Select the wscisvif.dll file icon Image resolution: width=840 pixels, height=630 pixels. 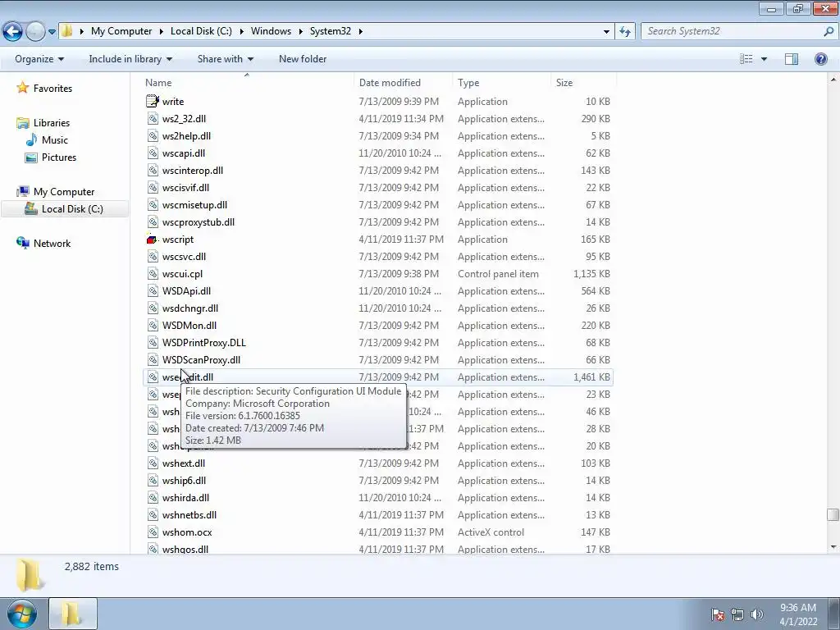pyautogui.click(x=153, y=188)
